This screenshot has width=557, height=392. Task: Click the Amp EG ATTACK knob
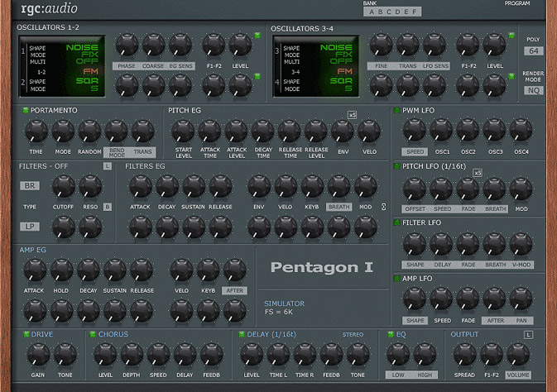pyautogui.click(x=36, y=269)
